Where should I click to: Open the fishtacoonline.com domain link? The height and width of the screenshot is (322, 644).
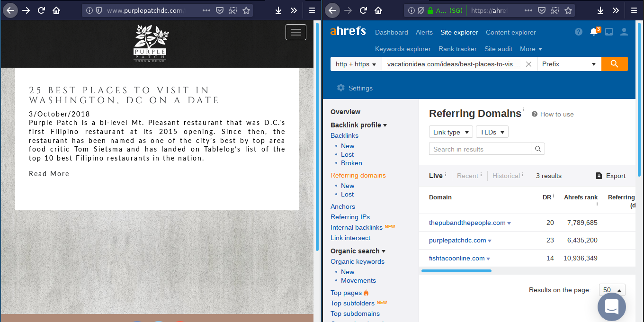coord(457,258)
